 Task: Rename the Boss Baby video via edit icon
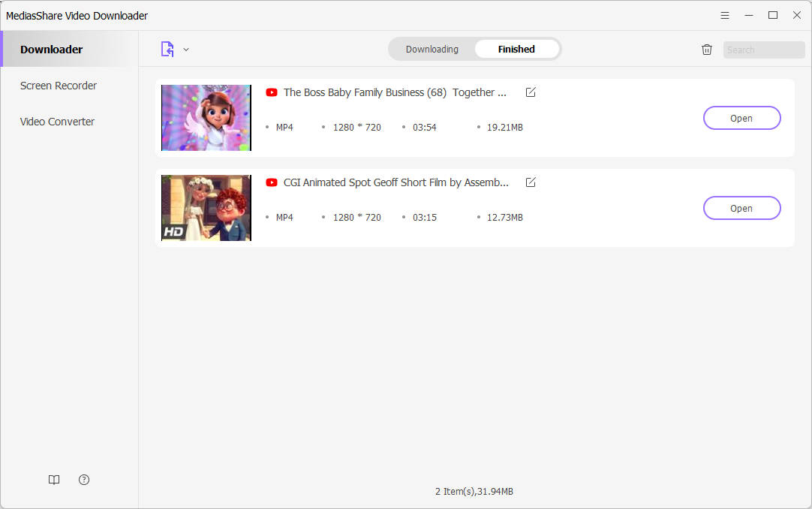(531, 92)
